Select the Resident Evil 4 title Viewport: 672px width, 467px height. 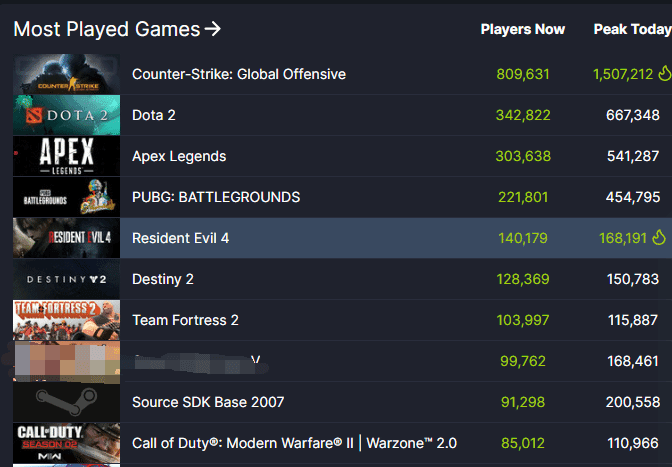[180, 238]
